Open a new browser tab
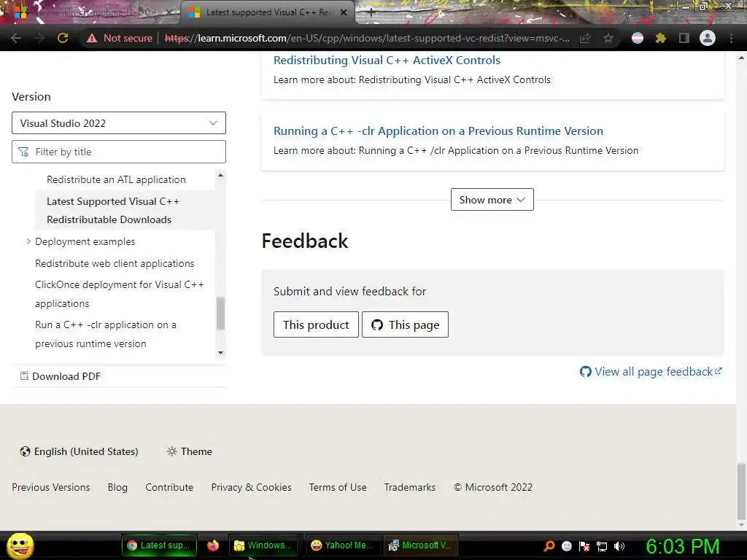The width and height of the screenshot is (747, 560). click(371, 13)
